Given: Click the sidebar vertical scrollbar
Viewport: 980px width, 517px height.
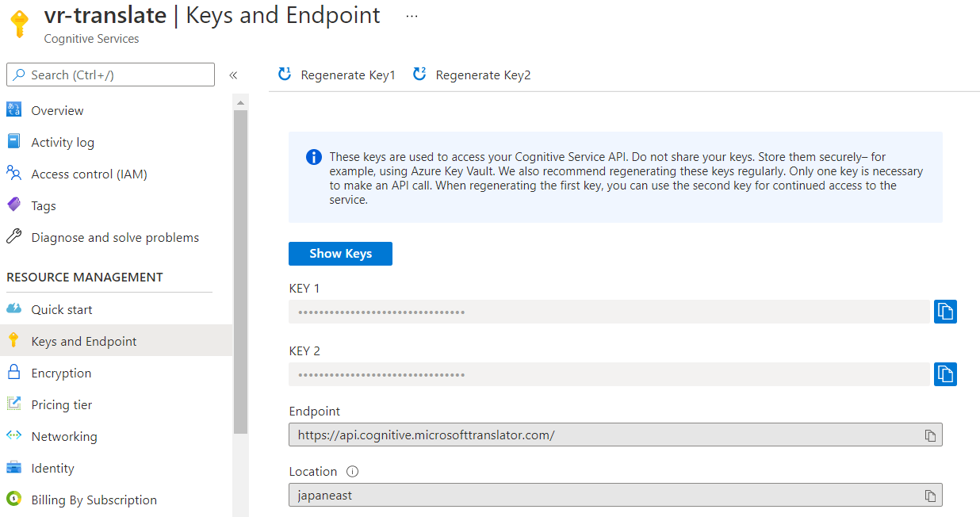Looking at the screenshot, I should click(x=241, y=270).
